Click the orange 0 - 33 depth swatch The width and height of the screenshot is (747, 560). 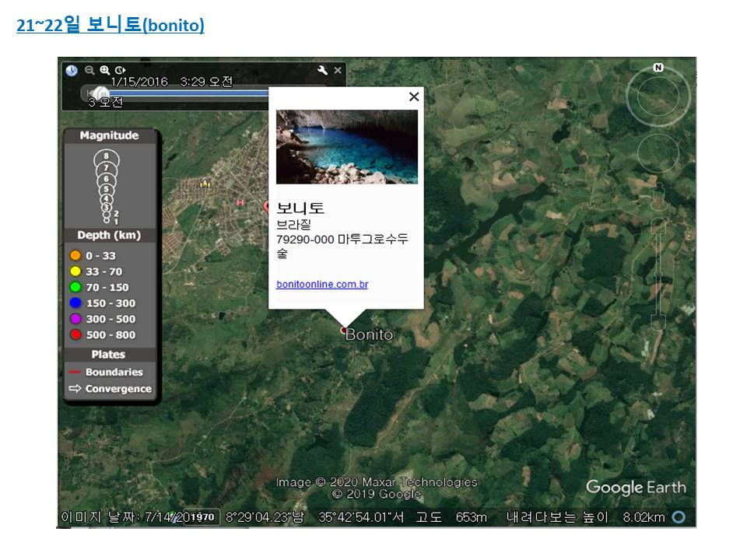pos(75,255)
